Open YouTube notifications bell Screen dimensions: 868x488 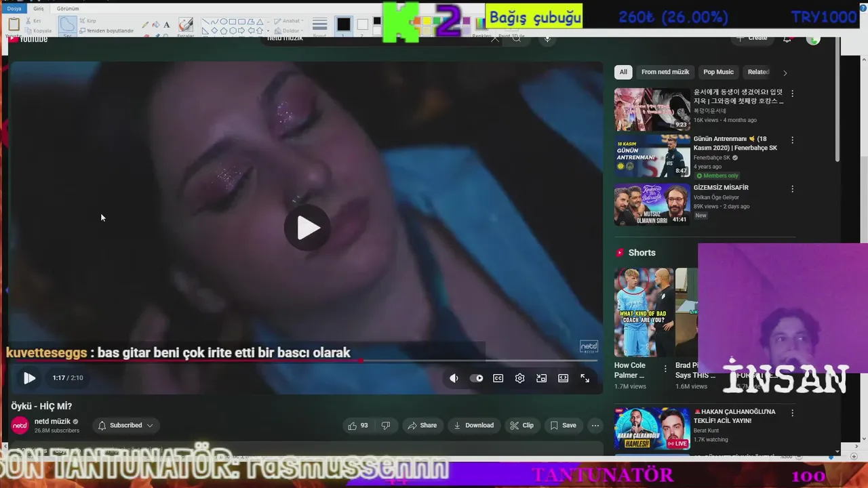pyautogui.click(x=787, y=39)
